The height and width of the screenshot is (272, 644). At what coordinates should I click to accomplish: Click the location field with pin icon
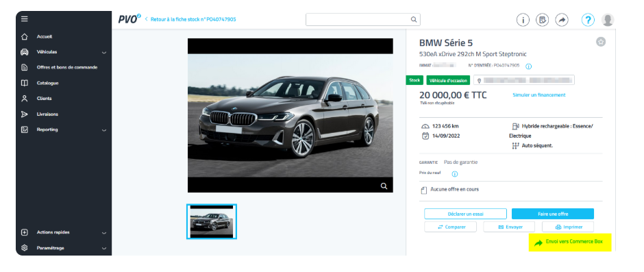(x=524, y=81)
